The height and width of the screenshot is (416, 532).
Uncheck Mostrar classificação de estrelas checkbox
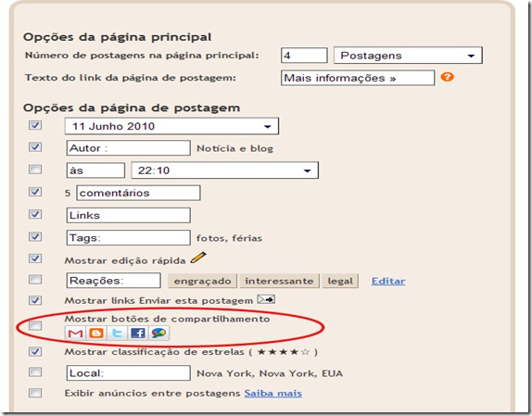click(35, 351)
